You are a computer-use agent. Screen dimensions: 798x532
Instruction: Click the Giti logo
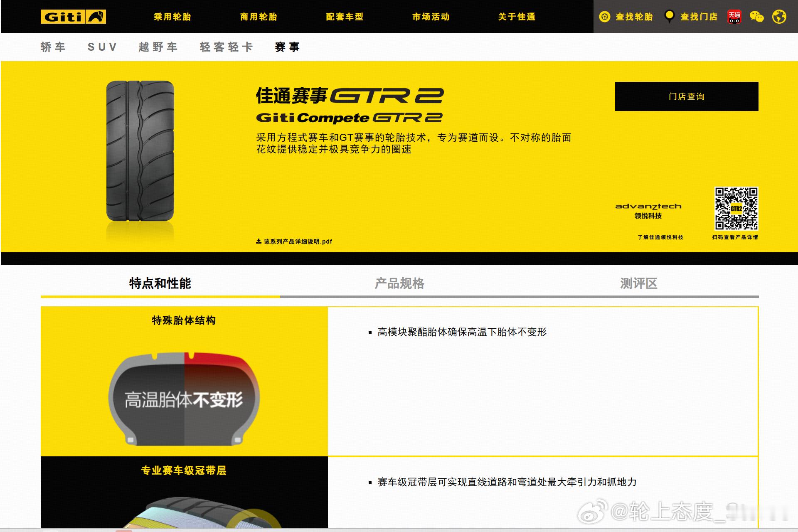73,17
